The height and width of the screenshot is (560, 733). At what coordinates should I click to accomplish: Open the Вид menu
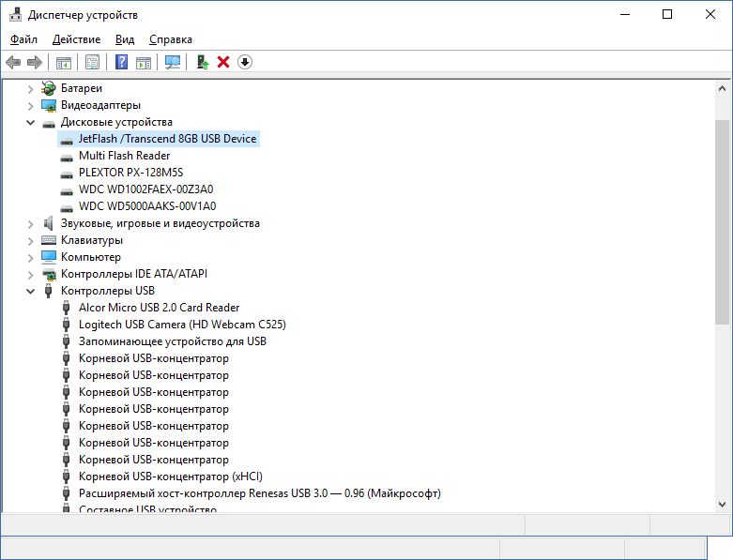pyautogui.click(x=125, y=39)
